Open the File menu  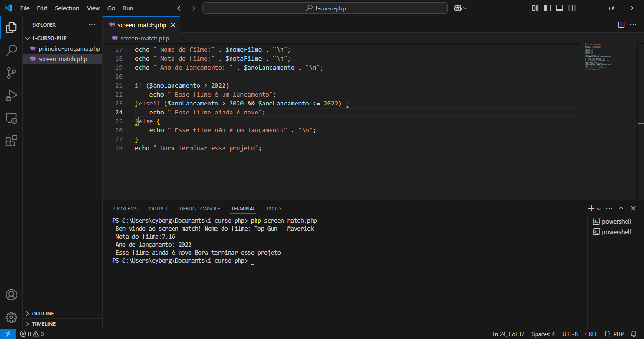point(25,8)
